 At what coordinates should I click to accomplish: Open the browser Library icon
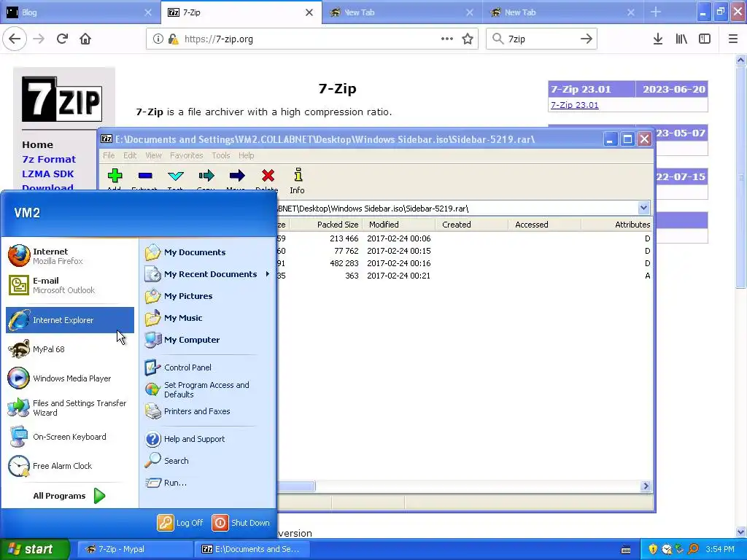click(681, 39)
